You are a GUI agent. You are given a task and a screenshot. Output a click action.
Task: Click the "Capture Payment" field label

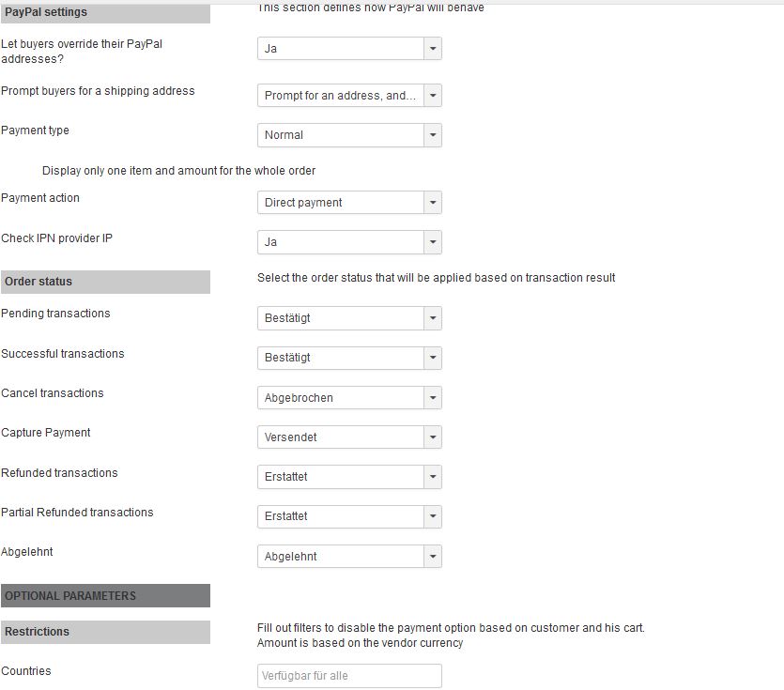(x=46, y=433)
